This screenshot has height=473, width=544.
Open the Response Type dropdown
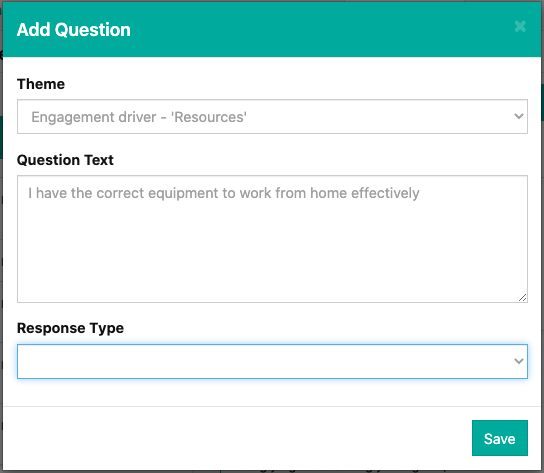tap(272, 361)
